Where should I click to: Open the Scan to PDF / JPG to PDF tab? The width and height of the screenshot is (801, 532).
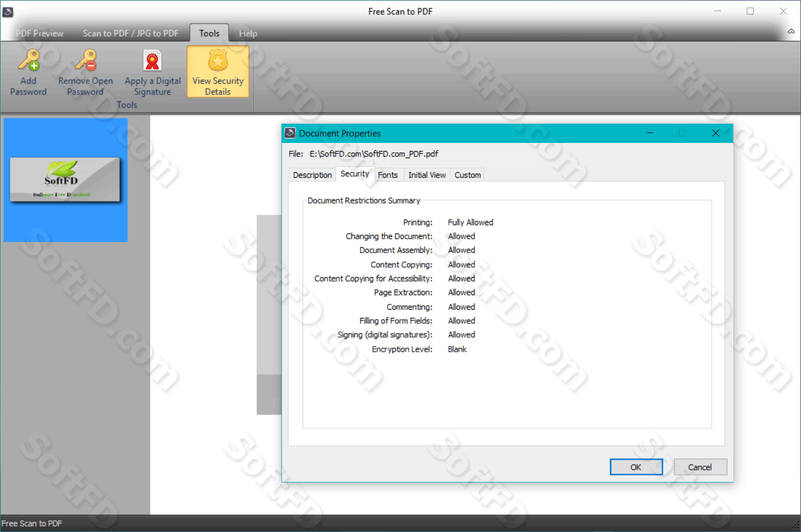pos(131,33)
